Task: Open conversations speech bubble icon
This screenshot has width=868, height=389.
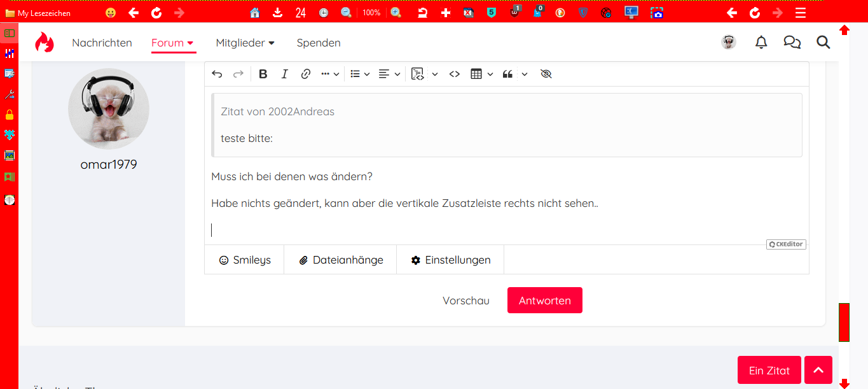Action: click(792, 43)
